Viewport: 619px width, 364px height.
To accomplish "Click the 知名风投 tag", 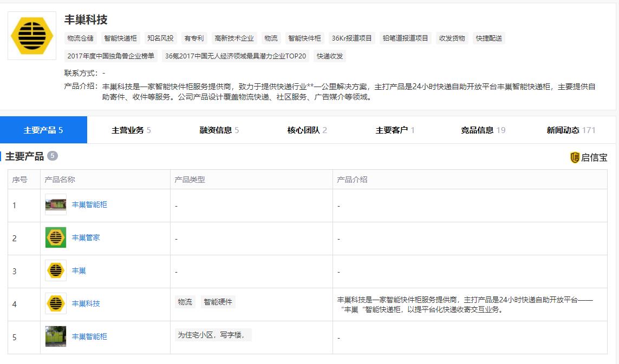I will [x=160, y=38].
